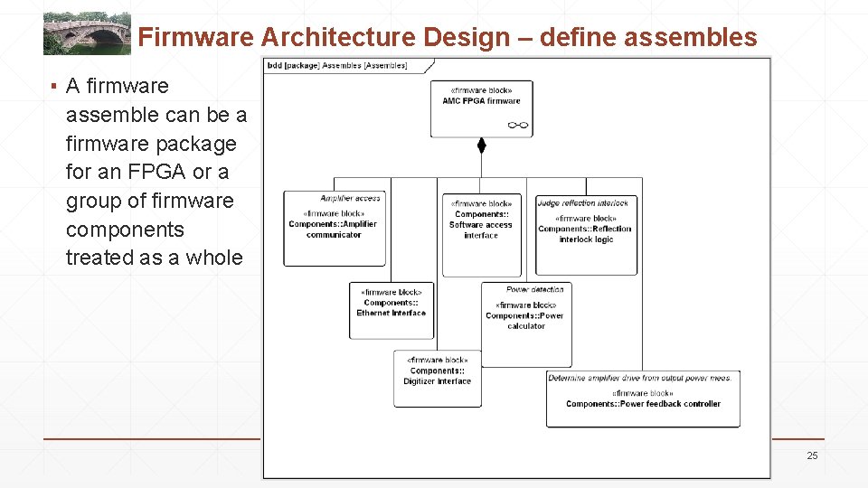Select the AMC FPGA firmware block
The image size is (868, 488).
point(482,109)
